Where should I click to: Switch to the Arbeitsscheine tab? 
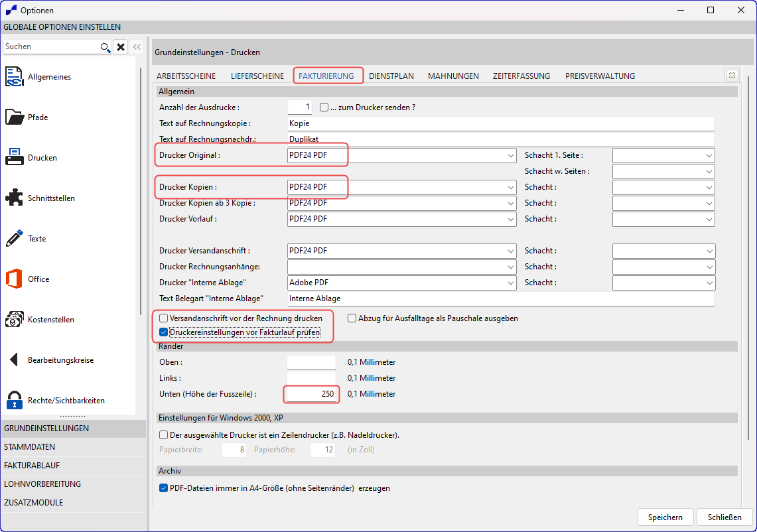click(186, 76)
